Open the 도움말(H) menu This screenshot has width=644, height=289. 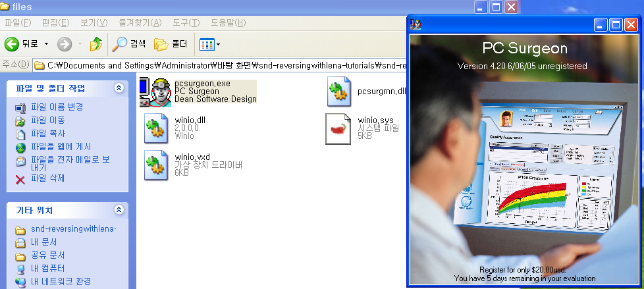(228, 22)
